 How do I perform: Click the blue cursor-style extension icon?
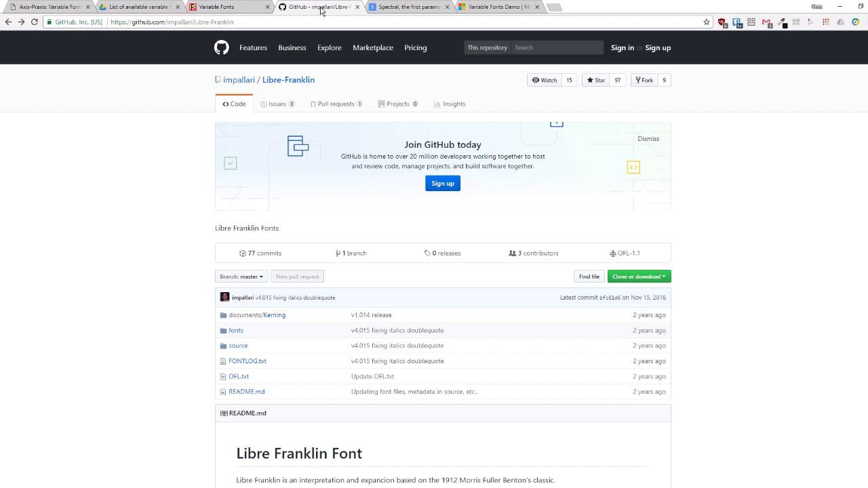point(810,22)
